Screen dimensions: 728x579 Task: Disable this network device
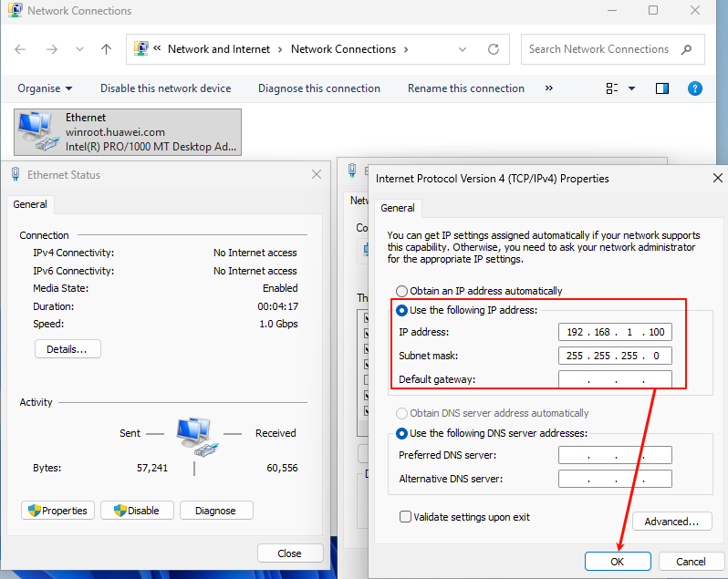(x=166, y=88)
